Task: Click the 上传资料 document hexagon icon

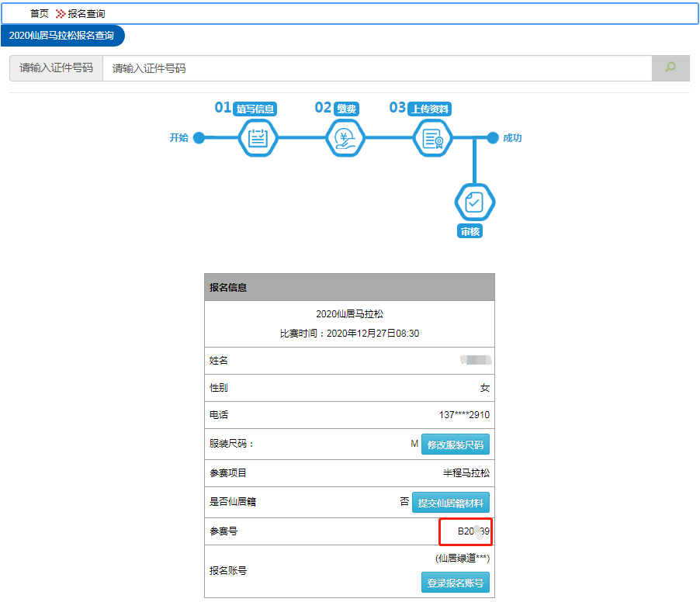Action: [432, 139]
